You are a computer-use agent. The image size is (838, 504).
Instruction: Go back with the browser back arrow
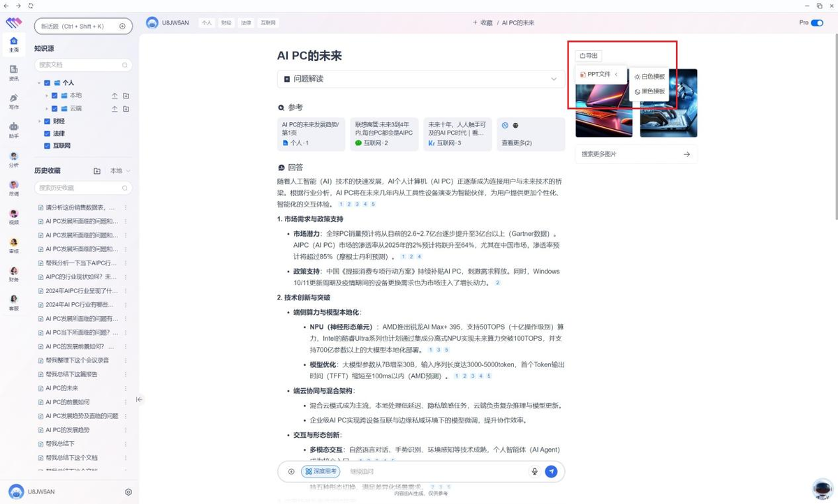7,6
